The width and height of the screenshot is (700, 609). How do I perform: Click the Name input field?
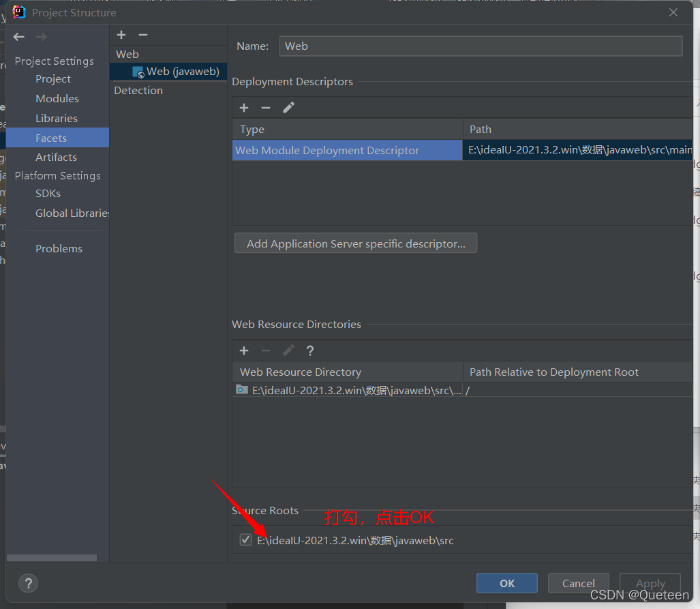click(x=481, y=46)
